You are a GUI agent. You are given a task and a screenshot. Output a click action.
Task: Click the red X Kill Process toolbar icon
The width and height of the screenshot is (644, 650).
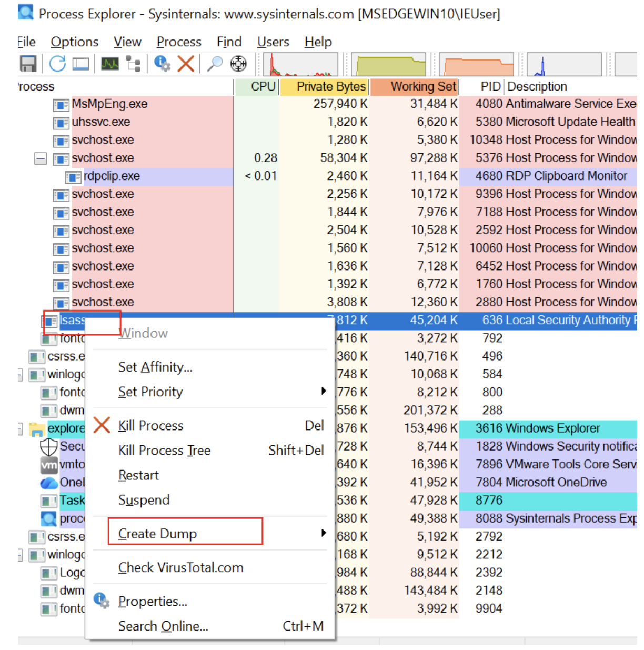186,64
